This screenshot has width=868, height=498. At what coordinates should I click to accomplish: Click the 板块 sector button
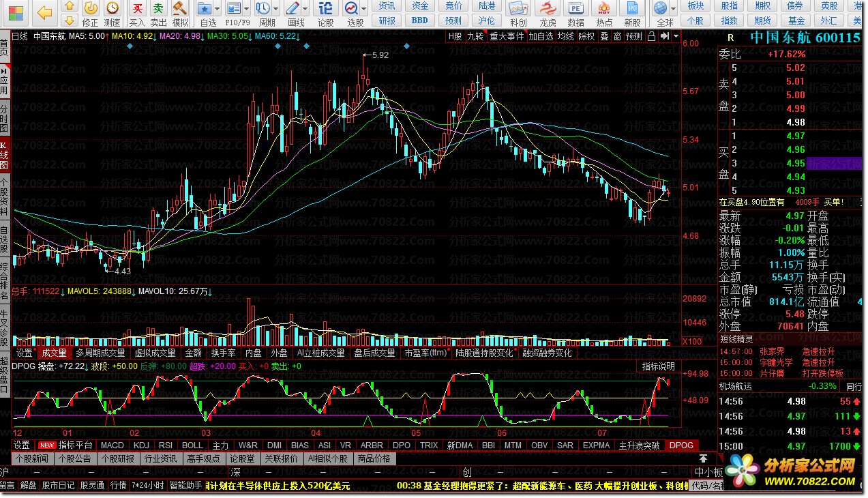pos(695,5)
